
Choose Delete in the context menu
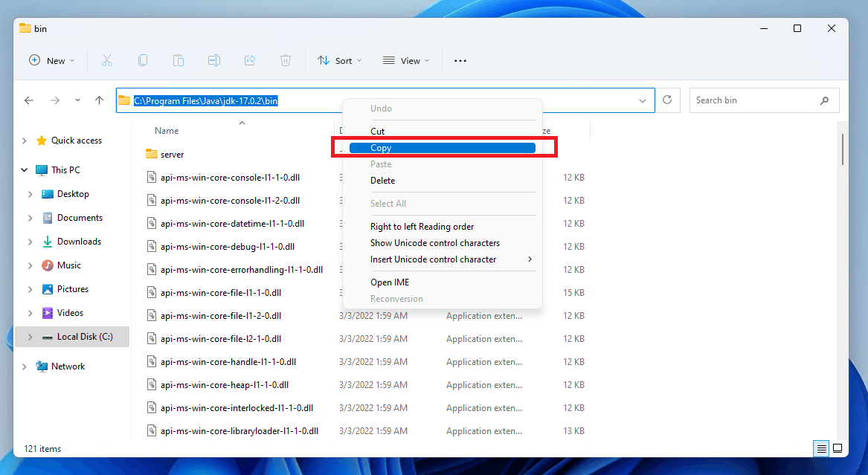pyautogui.click(x=443, y=181)
